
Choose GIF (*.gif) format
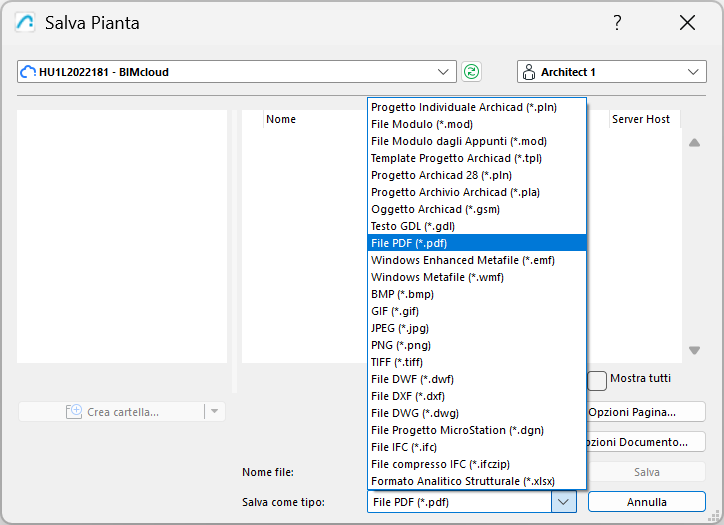point(477,311)
